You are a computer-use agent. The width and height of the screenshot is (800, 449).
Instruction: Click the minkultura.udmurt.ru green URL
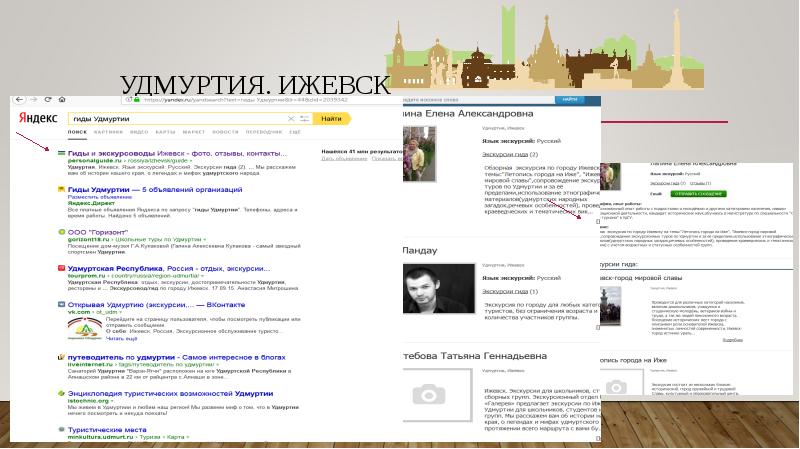click(x=101, y=437)
